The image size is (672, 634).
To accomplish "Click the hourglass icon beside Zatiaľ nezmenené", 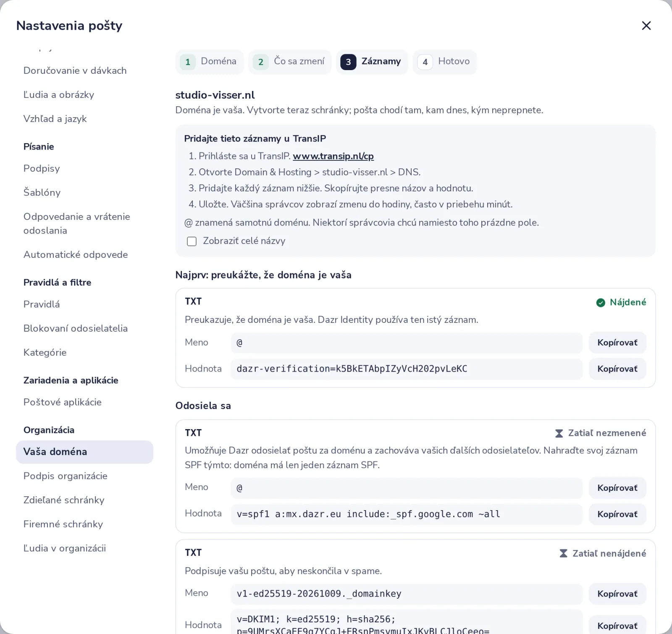I will click(x=559, y=433).
